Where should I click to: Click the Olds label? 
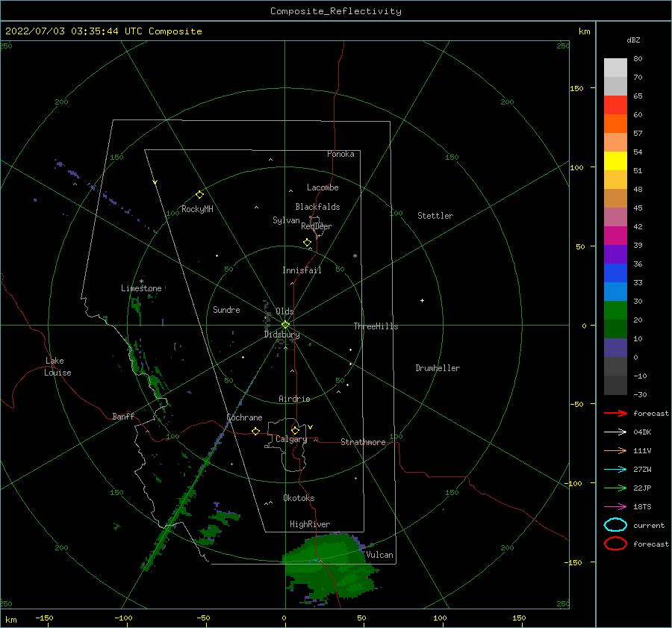284,311
